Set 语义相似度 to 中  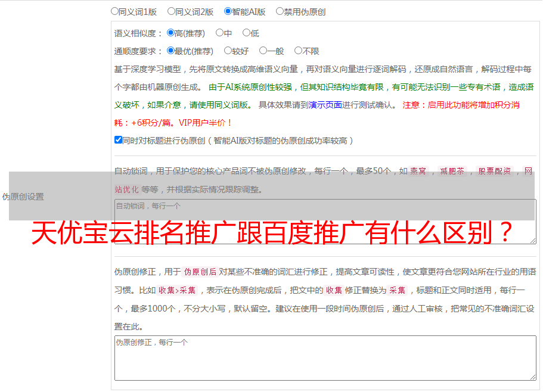(219, 33)
